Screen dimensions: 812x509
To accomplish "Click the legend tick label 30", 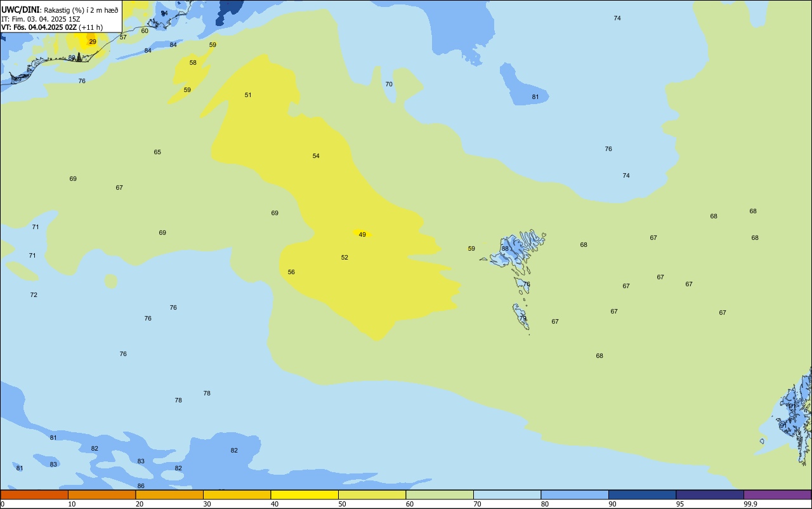I will click(x=207, y=504).
